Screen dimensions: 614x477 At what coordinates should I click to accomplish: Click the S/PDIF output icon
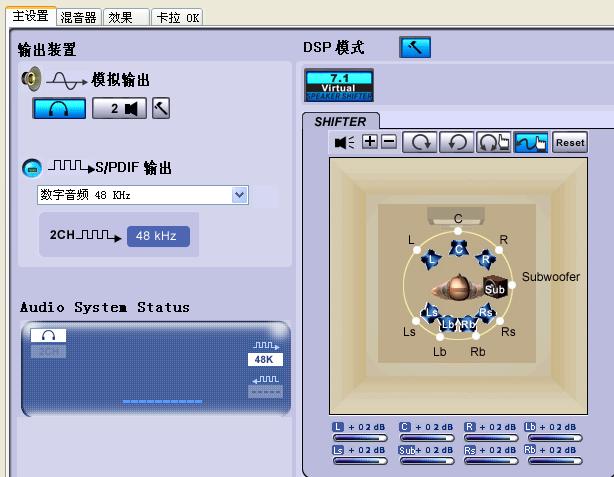pos(32,167)
